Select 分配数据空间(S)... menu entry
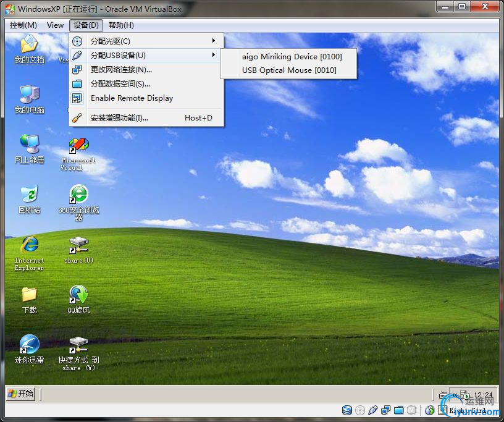This screenshot has height=422, width=504. [x=146, y=84]
